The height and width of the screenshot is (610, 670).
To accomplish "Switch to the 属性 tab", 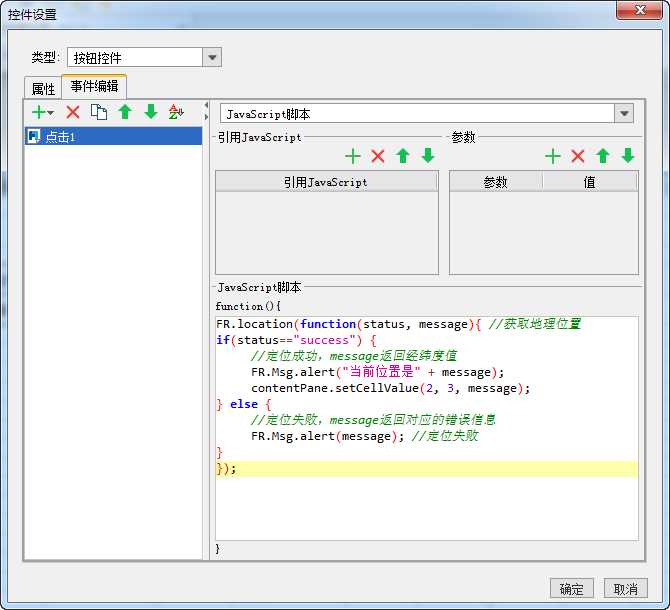I will [43, 88].
